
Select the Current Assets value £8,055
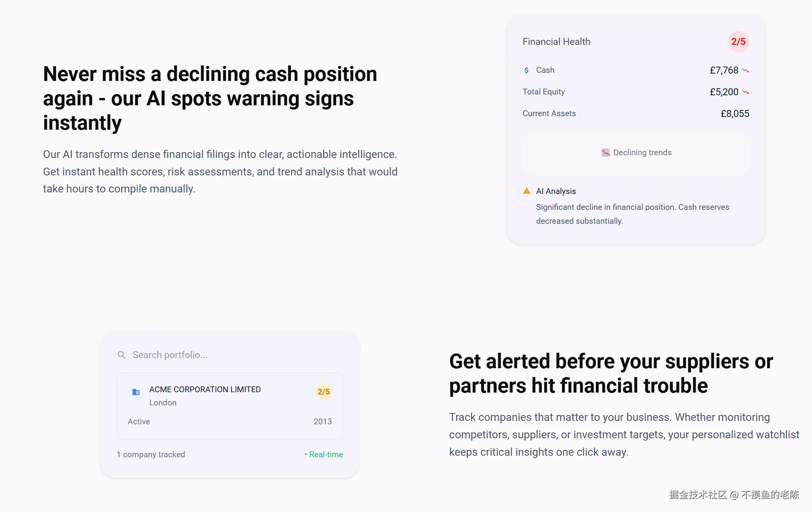tap(735, 113)
